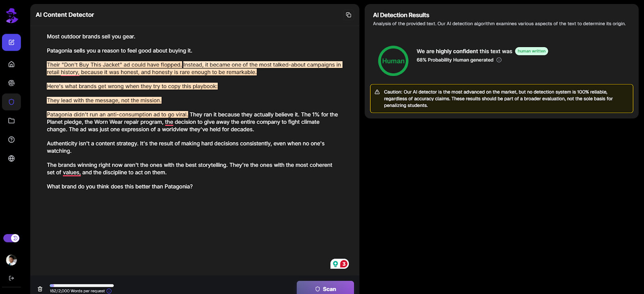This screenshot has width=644, height=294.
Task: Click 'What brand do you think' question line
Action: click(120, 187)
